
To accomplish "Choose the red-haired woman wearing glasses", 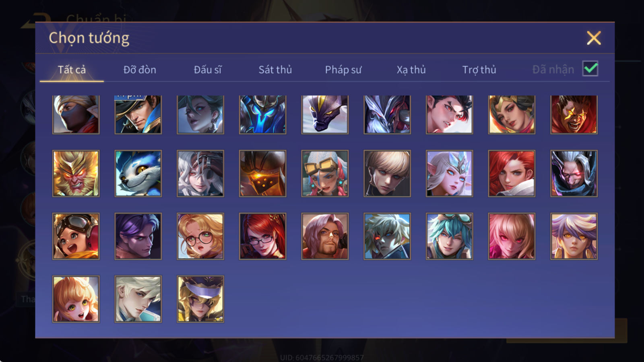I will (x=262, y=236).
